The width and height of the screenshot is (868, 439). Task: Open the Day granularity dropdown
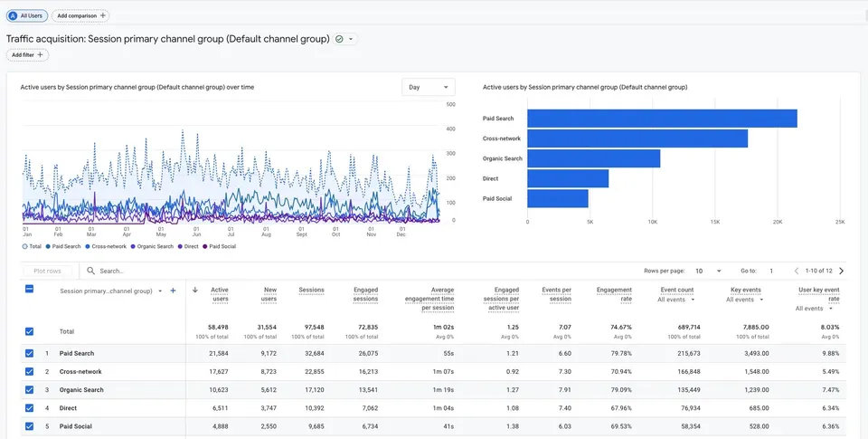(429, 87)
